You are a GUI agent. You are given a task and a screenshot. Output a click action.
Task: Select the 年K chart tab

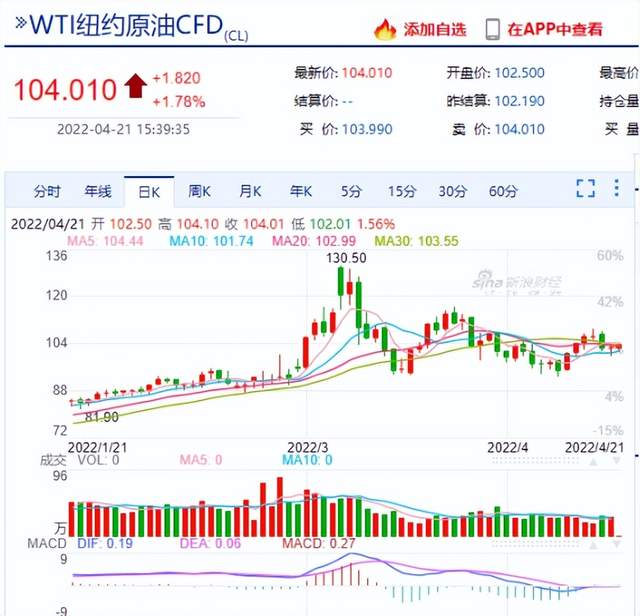click(x=301, y=191)
